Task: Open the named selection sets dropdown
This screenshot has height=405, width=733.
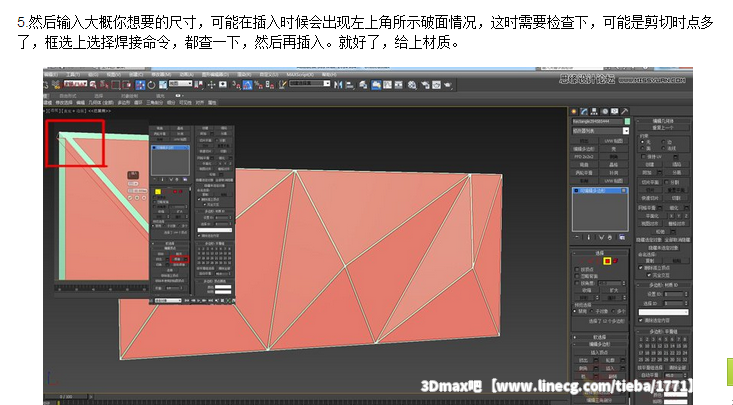Action: [x=309, y=83]
